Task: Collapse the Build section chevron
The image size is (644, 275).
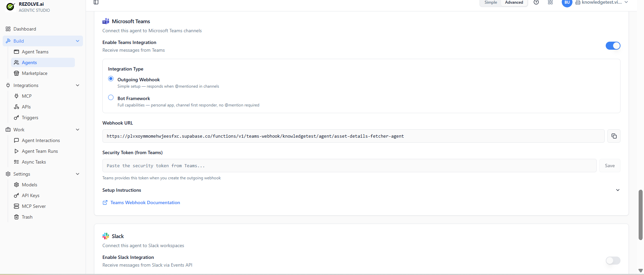Action: pos(78,41)
